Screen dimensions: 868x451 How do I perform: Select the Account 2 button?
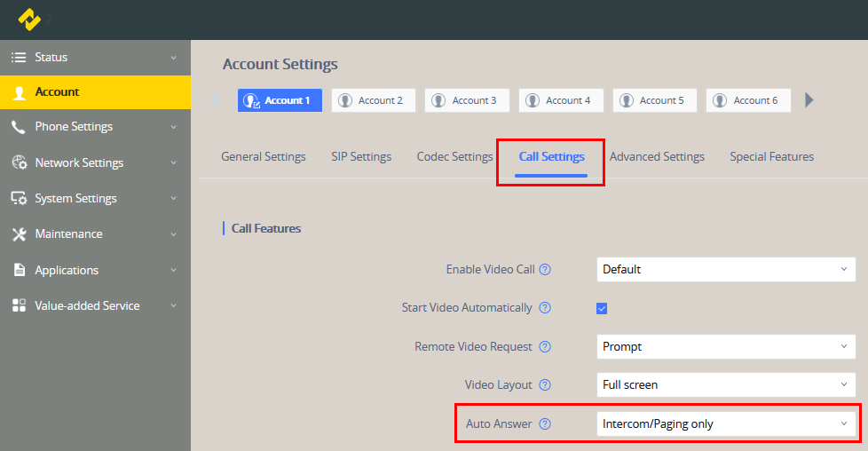pos(372,100)
